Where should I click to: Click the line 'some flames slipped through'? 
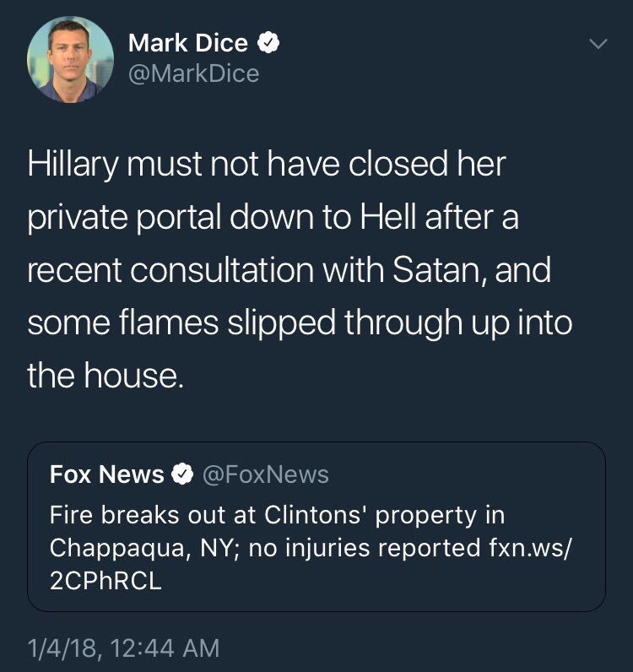pyautogui.click(x=300, y=323)
